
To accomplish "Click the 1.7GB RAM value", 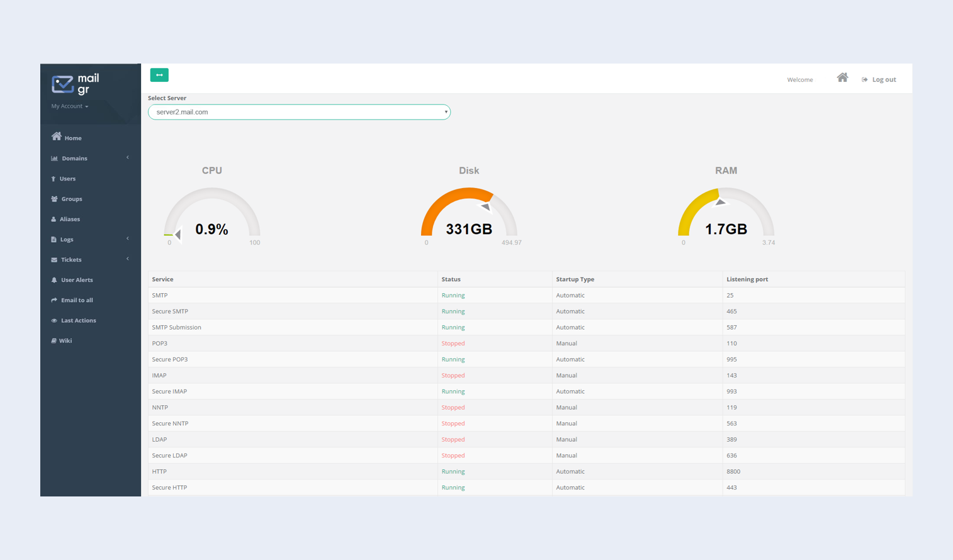I will coord(726,229).
